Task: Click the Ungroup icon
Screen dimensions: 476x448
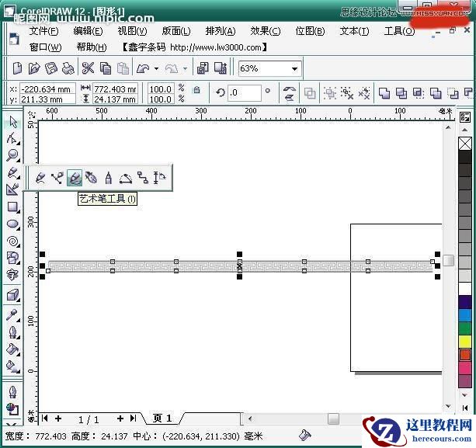Action: [x=346, y=93]
